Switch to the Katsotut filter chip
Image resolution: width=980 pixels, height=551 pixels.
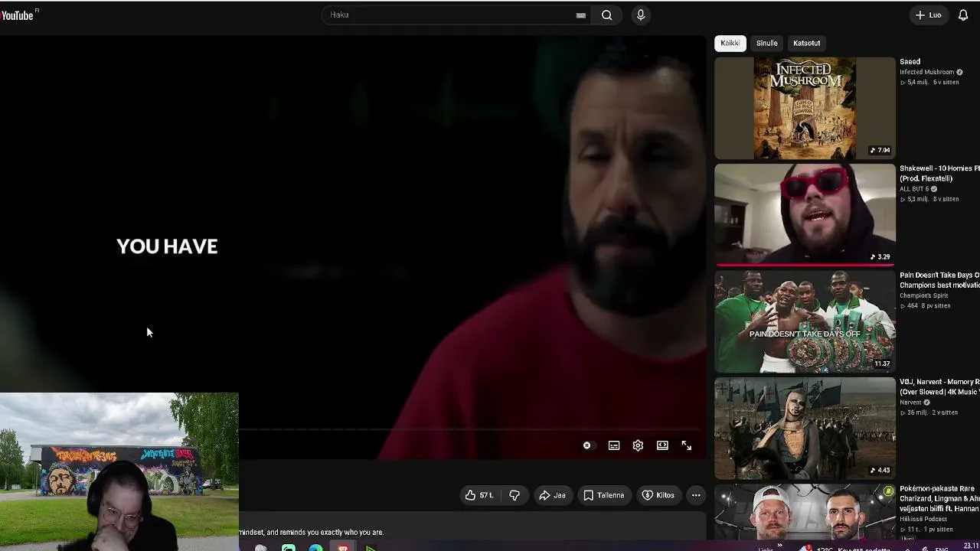(806, 43)
